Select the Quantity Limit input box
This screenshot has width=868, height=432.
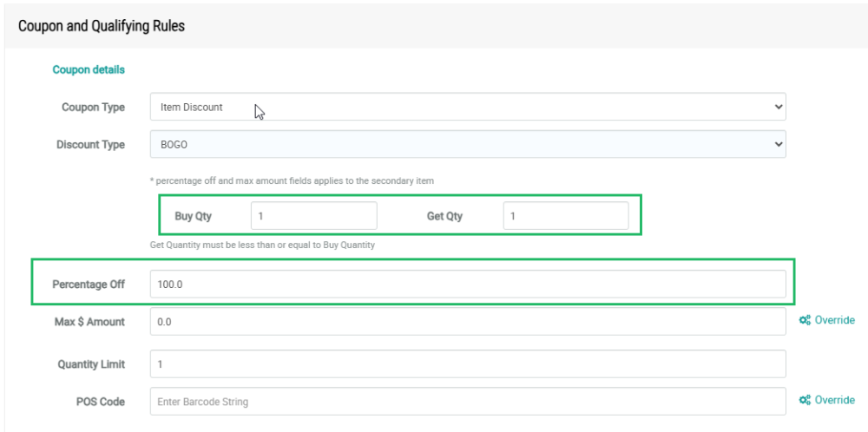(468, 364)
